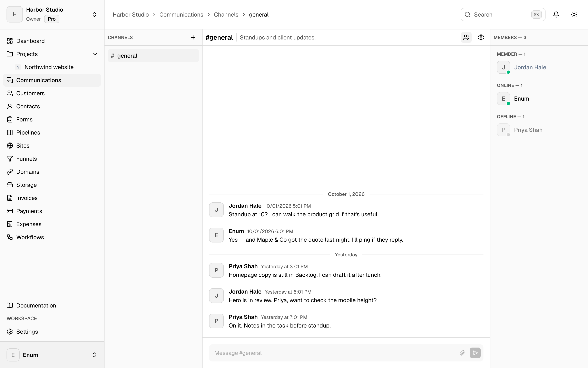Go to Funnels
The image size is (588, 368).
click(52, 159)
